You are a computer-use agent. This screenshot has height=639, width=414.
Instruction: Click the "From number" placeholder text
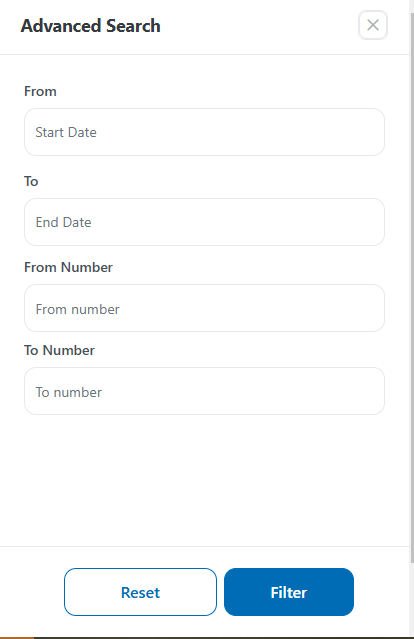[77, 309]
